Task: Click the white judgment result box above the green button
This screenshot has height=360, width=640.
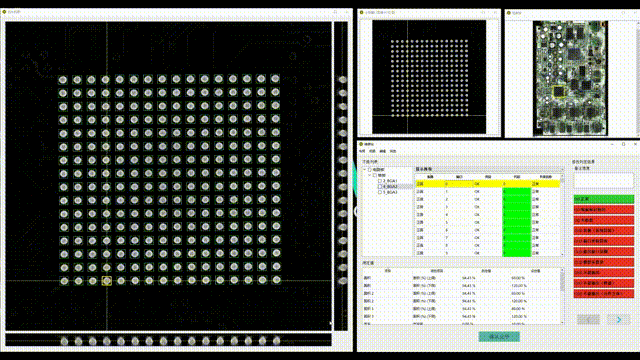Action: point(604,180)
